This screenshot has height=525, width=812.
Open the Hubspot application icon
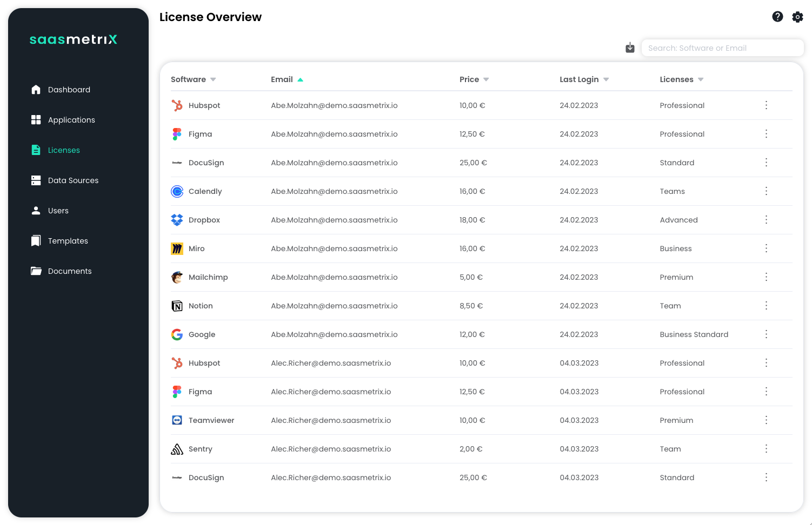click(x=177, y=105)
